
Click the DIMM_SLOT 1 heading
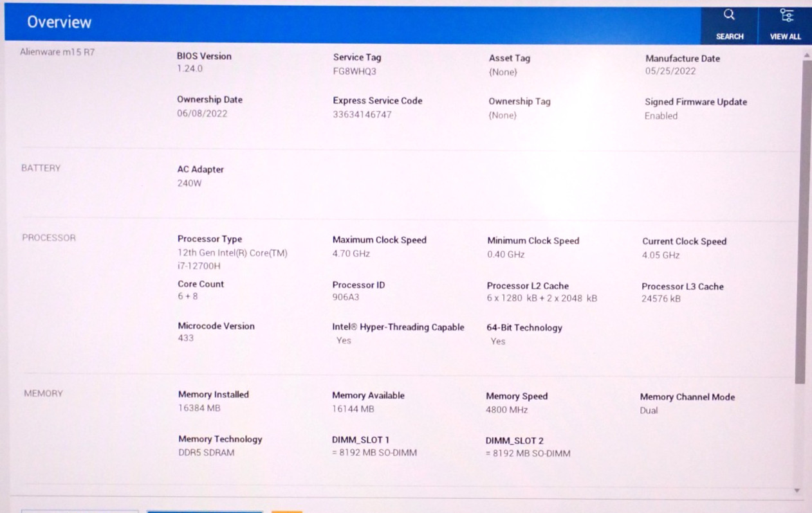pos(361,440)
